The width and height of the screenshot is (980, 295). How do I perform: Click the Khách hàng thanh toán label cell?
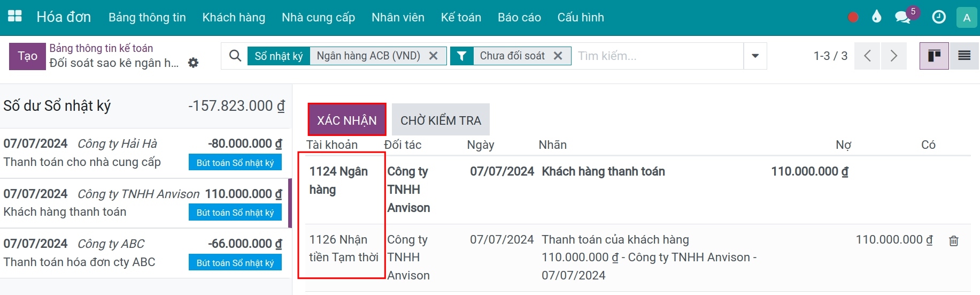pyautogui.click(x=603, y=171)
